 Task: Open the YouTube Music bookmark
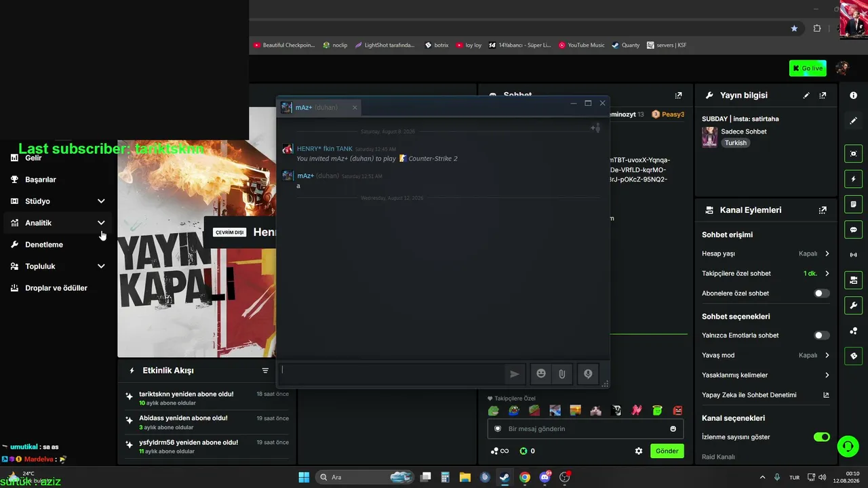pyautogui.click(x=581, y=45)
